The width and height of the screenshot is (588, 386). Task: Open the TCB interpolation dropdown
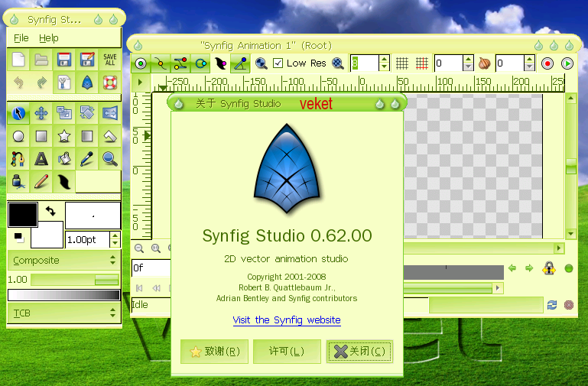click(64, 313)
